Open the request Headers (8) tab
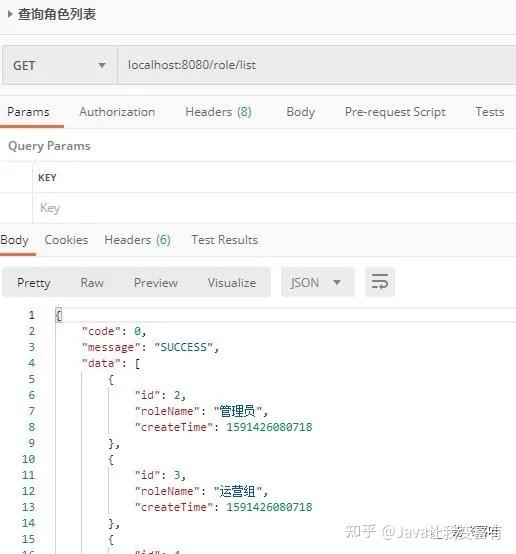The height and width of the screenshot is (554, 516). [x=218, y=112]
